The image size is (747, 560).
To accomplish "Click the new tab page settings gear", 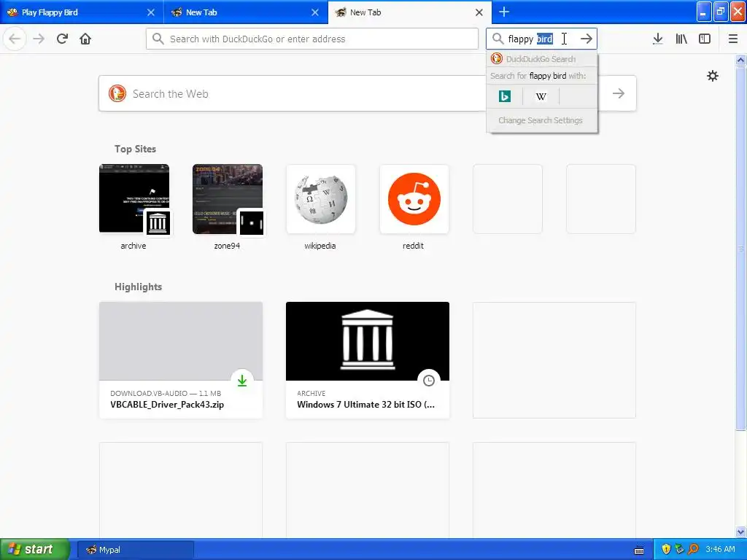I will [712, 76].
